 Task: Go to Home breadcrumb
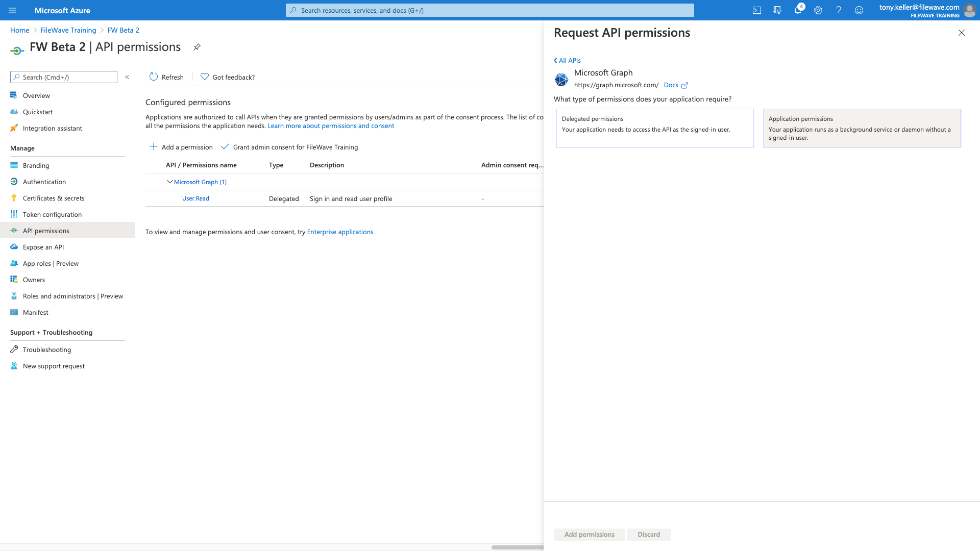coord(20,30)
